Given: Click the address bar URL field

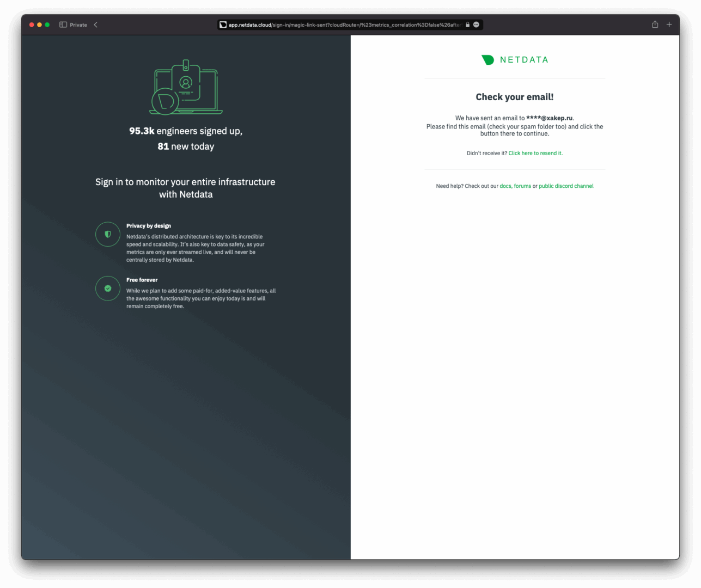Looking at the screenshot, I should coord(350,24).
